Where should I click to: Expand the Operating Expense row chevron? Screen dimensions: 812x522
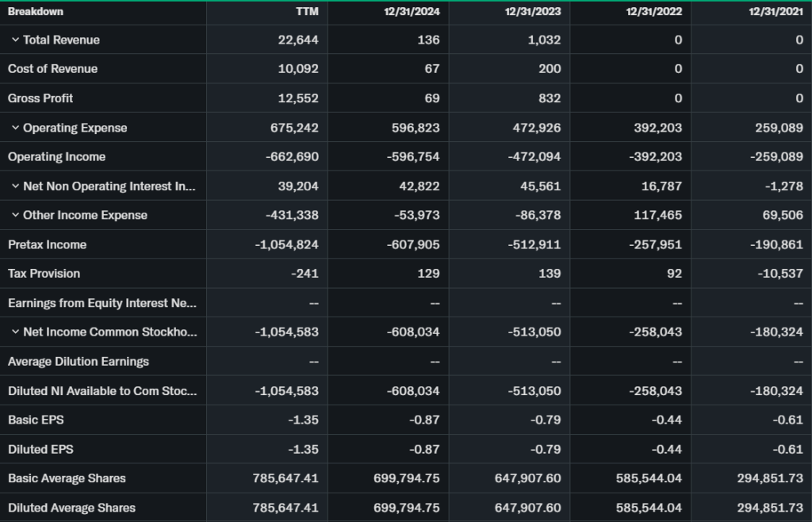15,128
